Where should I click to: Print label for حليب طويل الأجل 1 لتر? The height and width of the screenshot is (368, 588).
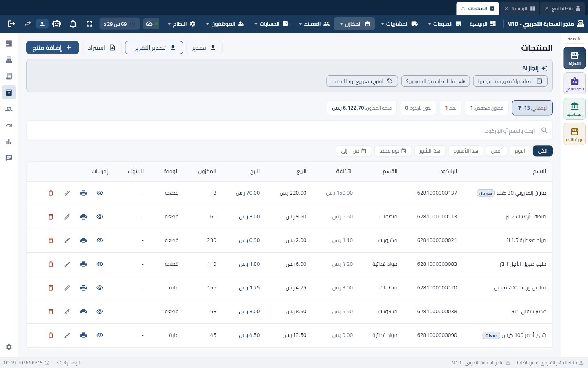(x=83, y=264)
